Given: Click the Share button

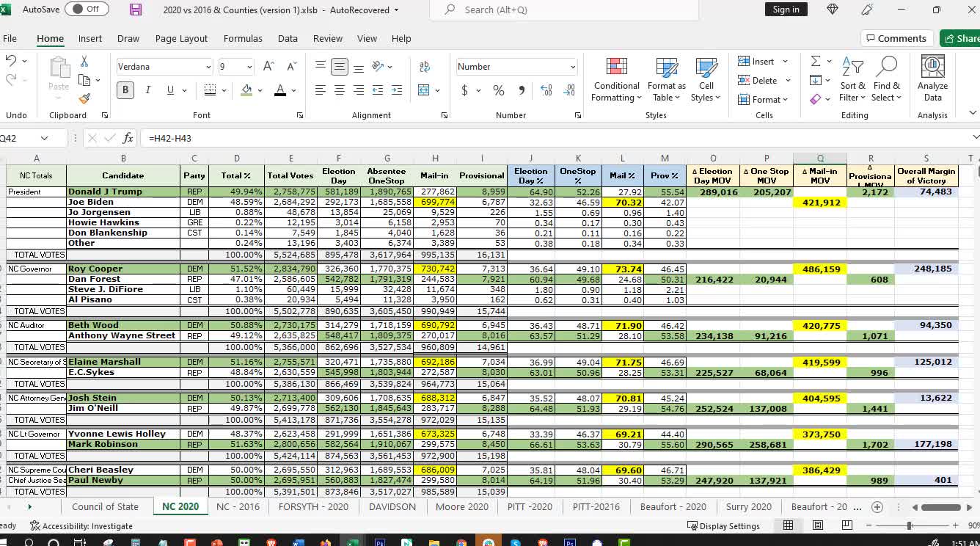Looking at the screenshot, I should click(x=960, y=38).
